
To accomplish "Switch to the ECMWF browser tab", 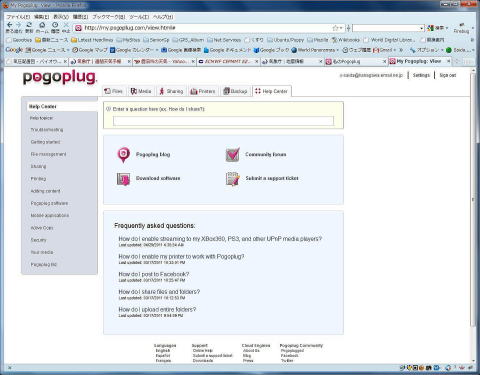I will pos(228,62).
